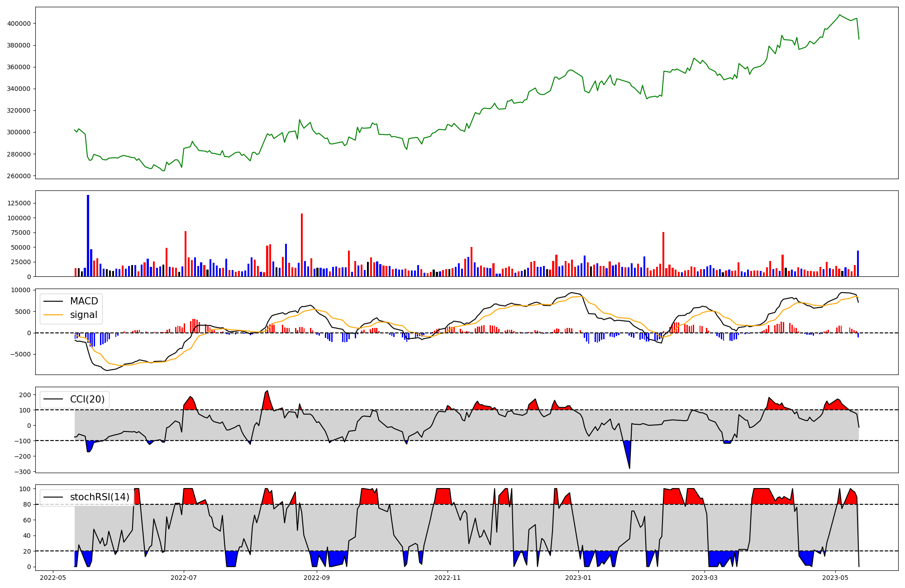Click the orange signal legend entry
Image resolution: width=905 pixels, height=588 pixels.
coord(84,315)
